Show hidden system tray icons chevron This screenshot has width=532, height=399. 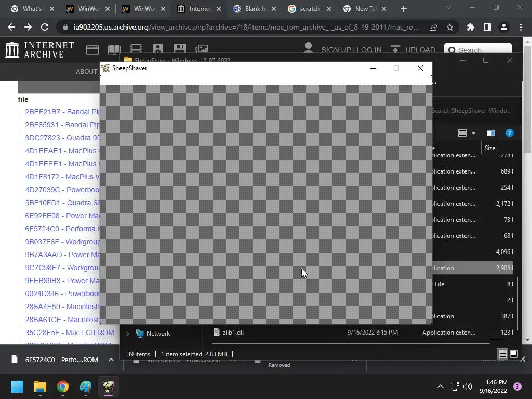point(441,387)
